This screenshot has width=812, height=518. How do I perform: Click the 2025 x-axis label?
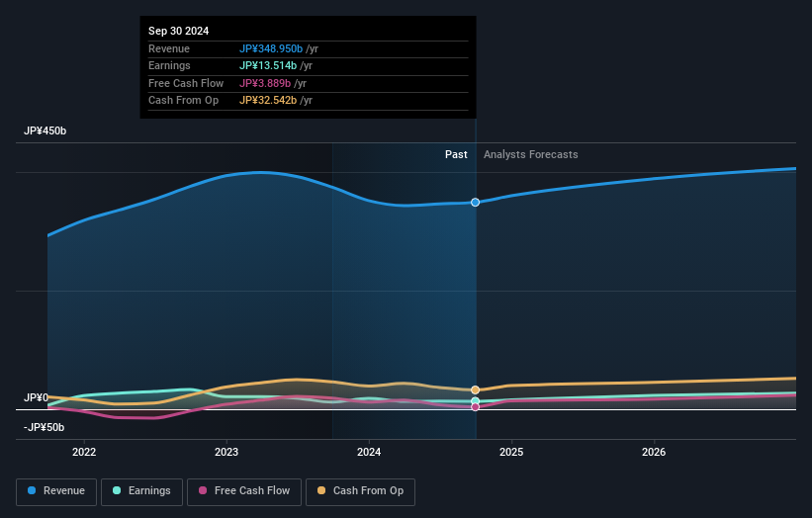point(511,452)
